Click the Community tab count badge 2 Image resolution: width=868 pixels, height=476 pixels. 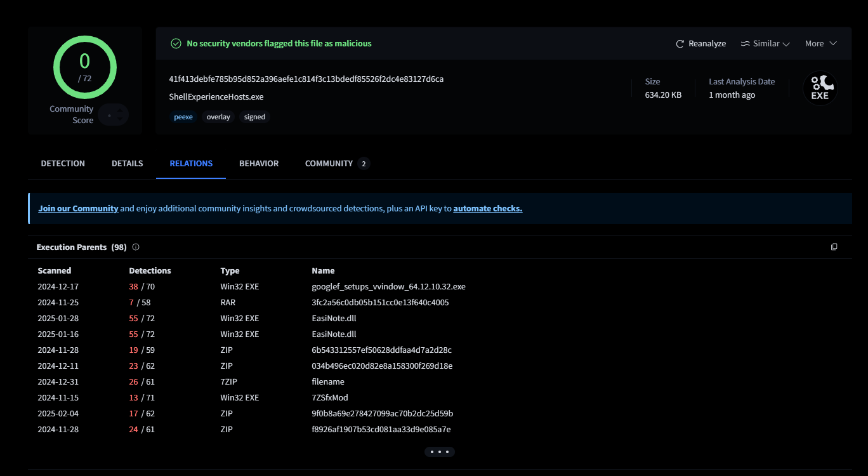click(364, 164)
